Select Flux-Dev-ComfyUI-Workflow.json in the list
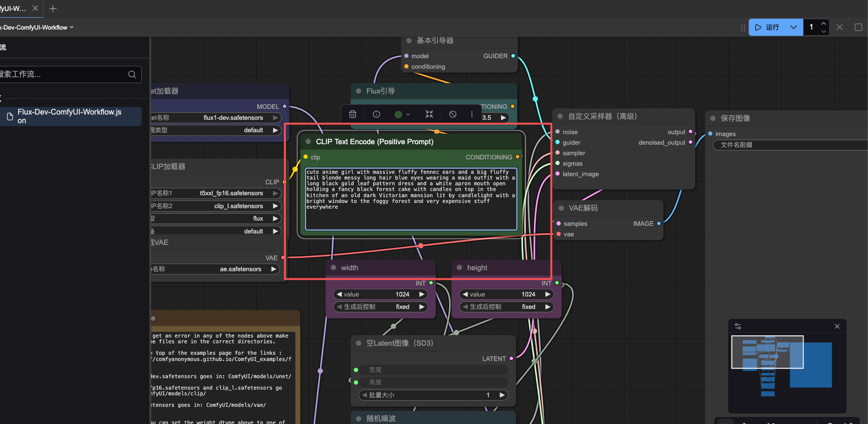The image size is (868, 424). [71, 116]
